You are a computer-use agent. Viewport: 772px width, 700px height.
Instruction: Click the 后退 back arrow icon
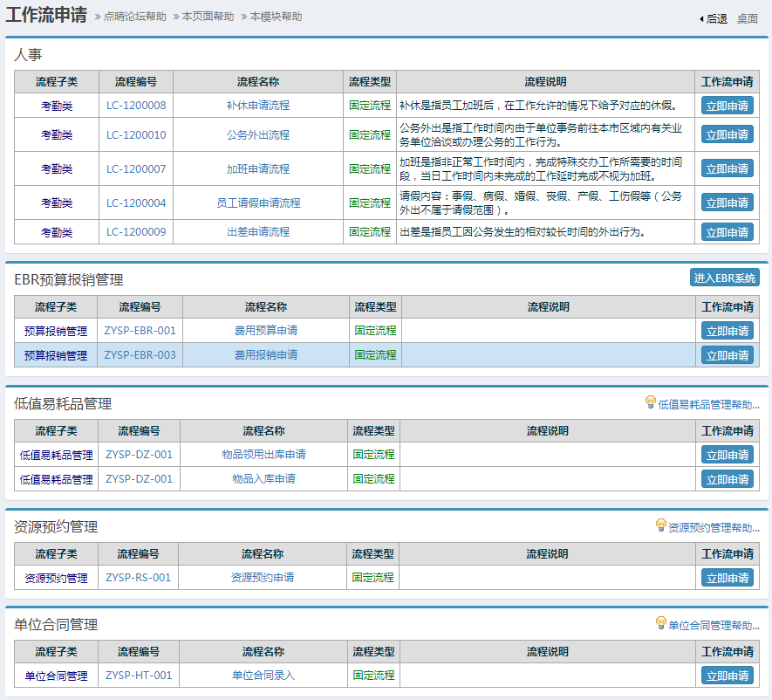[x=701, y=18]
